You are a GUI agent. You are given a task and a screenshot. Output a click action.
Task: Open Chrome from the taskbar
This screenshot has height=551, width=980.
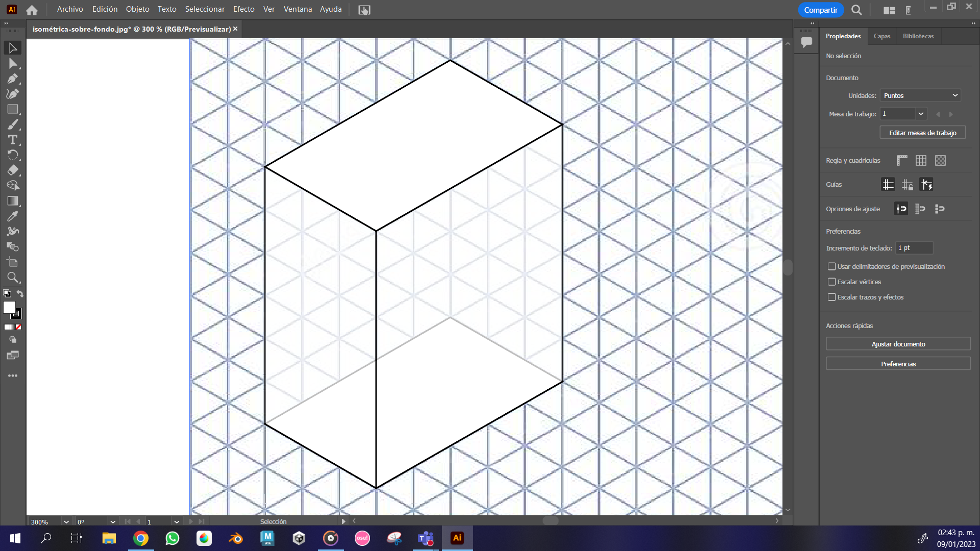141,538
